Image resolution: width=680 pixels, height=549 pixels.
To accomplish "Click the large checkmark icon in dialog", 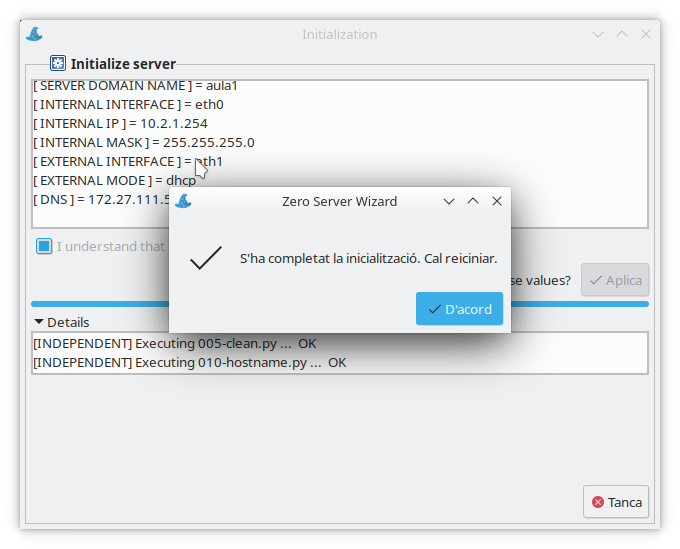I will click(205, 258).
